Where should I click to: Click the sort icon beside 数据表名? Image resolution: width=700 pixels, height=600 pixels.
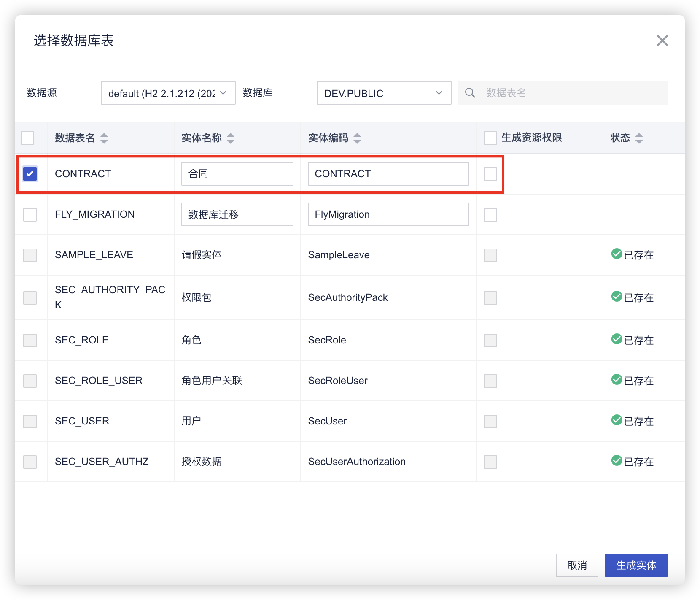tap(104, 138)
